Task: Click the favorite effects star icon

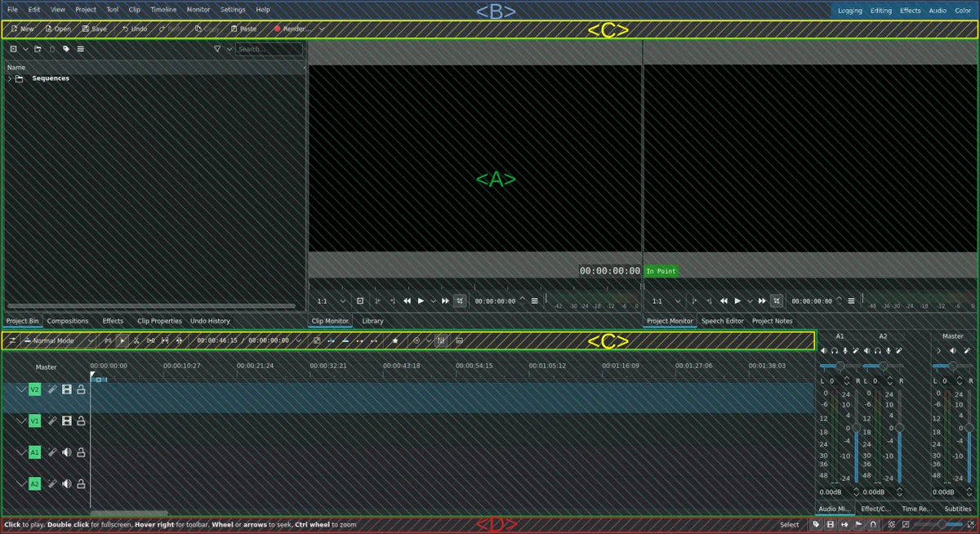Action: tap(395, 340)
